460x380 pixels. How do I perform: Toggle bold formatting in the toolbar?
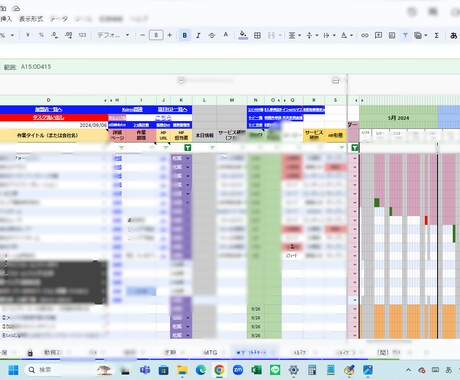185,35
